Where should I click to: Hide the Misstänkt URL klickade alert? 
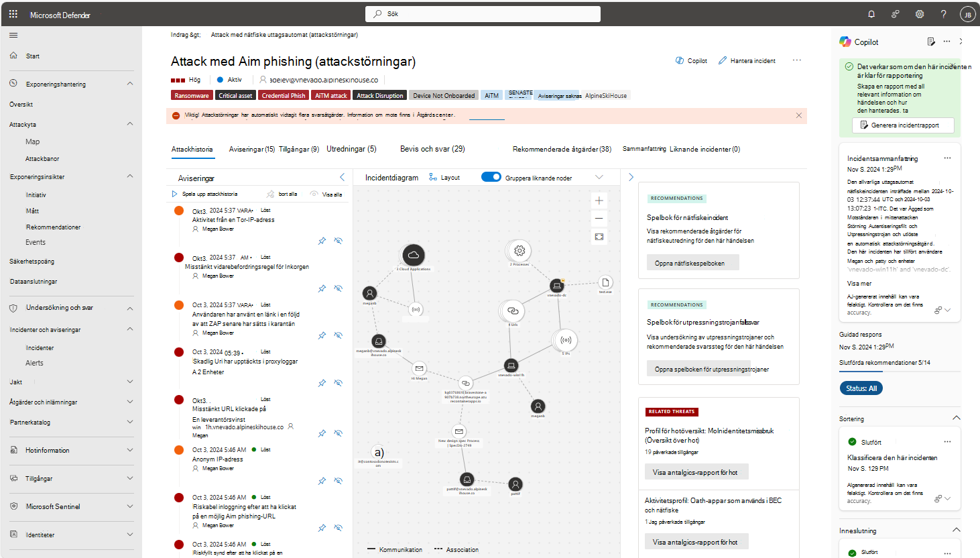[339, 433]
